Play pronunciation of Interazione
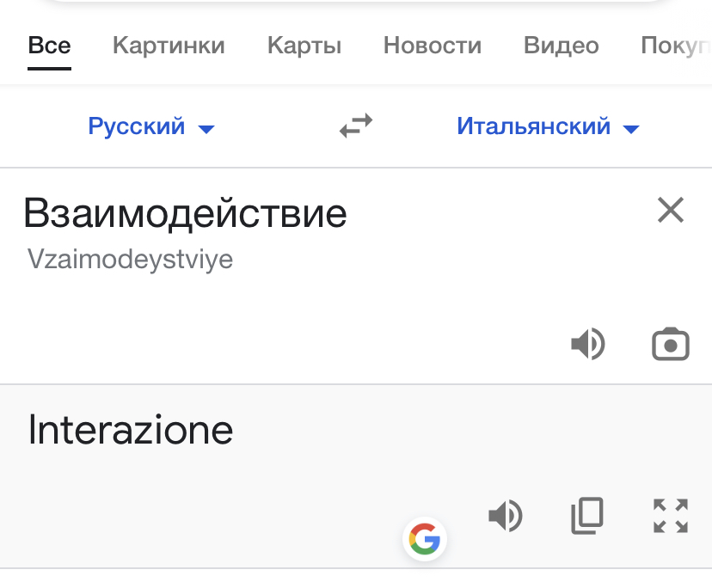 [506, 516]
